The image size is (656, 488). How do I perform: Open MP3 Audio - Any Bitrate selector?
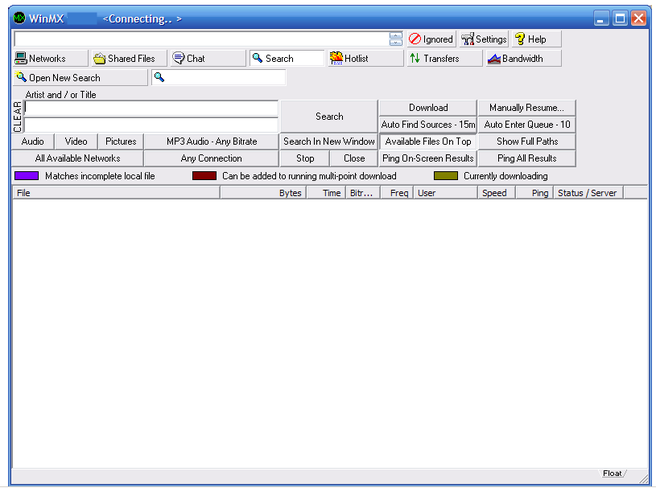click(211, 141)
